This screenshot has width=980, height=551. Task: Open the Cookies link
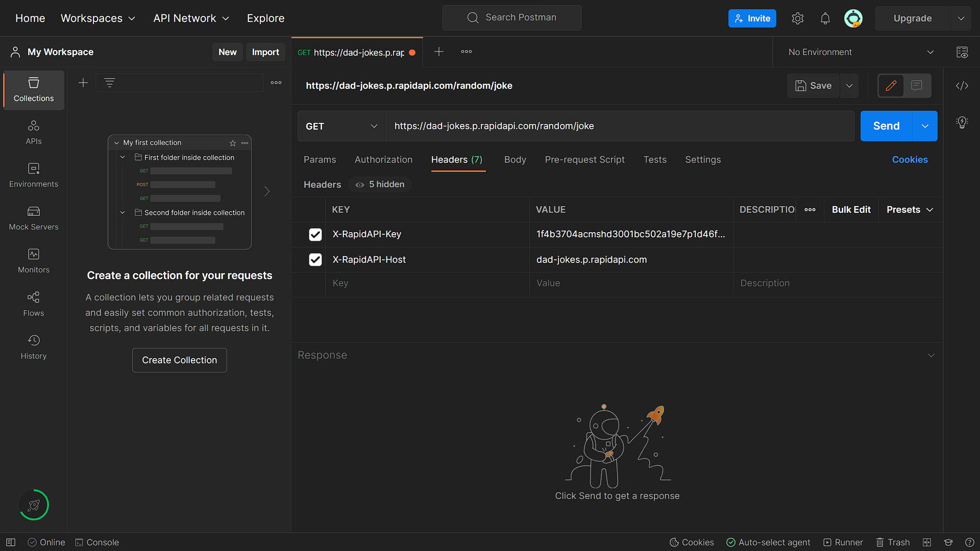[910, 160]
